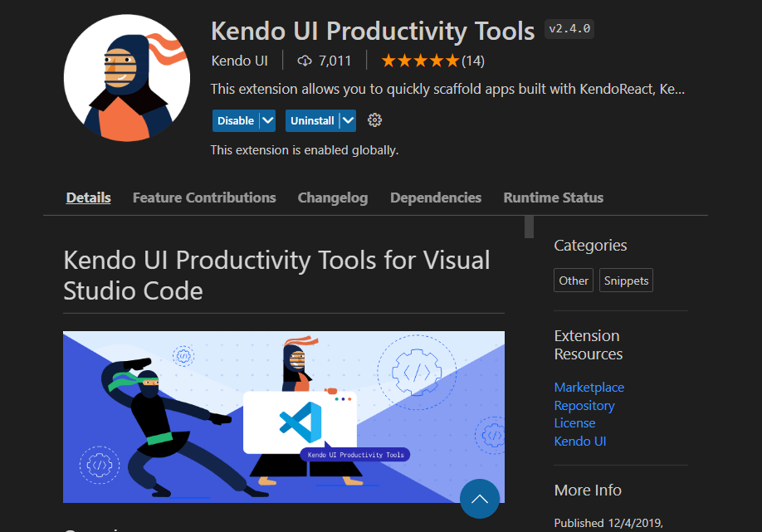Image resolution: width=762 pixels, height=532 pixels.
Task: Click the v2.4.0 version badge
Action: tap(569, 29)
